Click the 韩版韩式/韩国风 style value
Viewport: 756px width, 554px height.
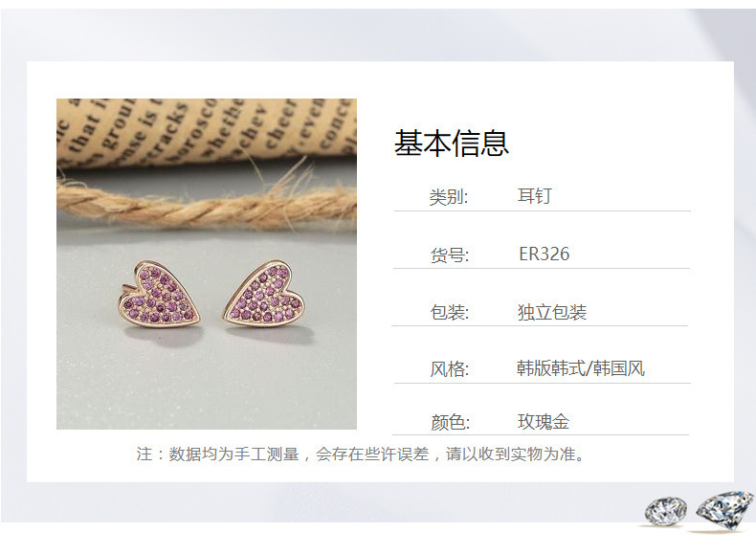pos(581,368)
